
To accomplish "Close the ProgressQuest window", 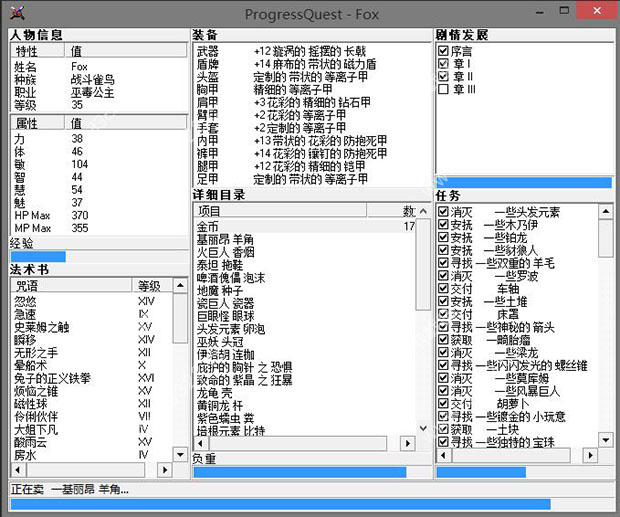I will click(x=598, y=13).
